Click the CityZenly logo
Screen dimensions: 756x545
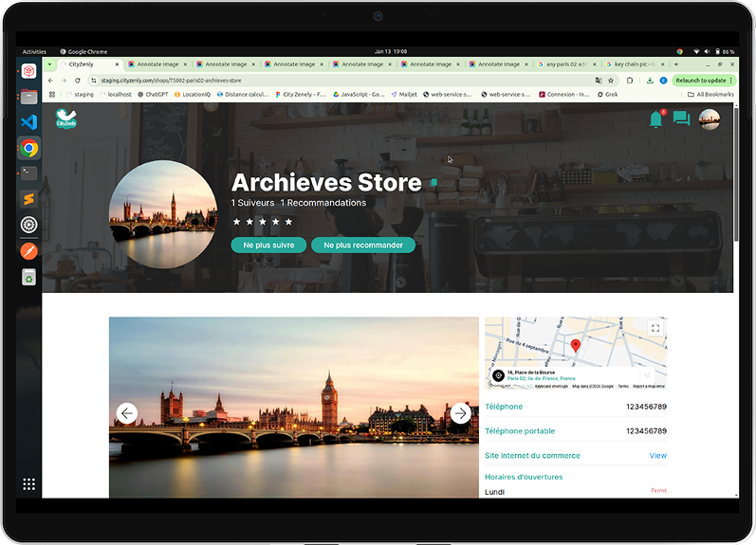[66, 119]
